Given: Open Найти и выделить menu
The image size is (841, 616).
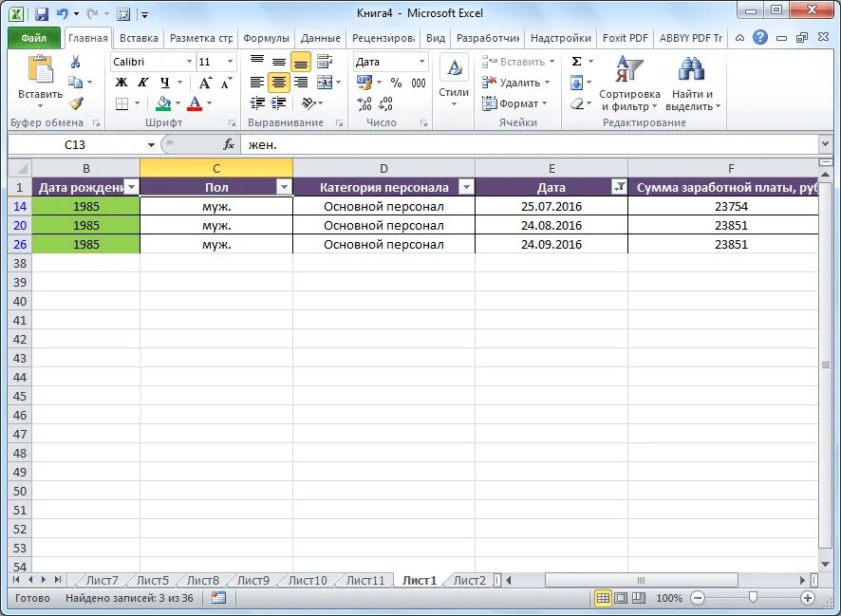Looking at the screenshot, I should tap(692, 84).
